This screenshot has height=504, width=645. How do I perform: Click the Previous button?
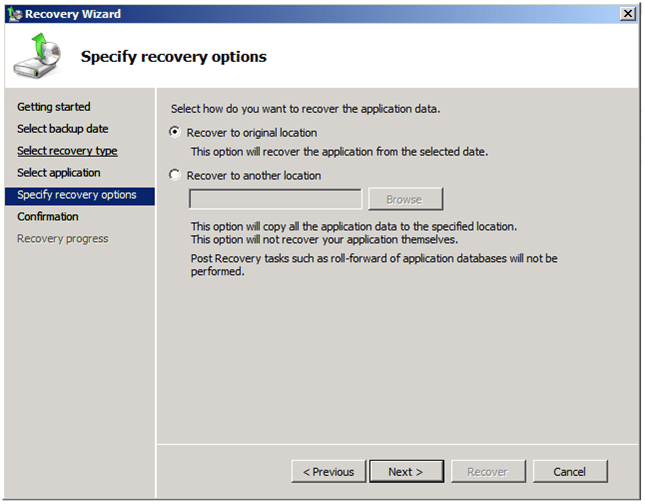[x=328, y=472]
